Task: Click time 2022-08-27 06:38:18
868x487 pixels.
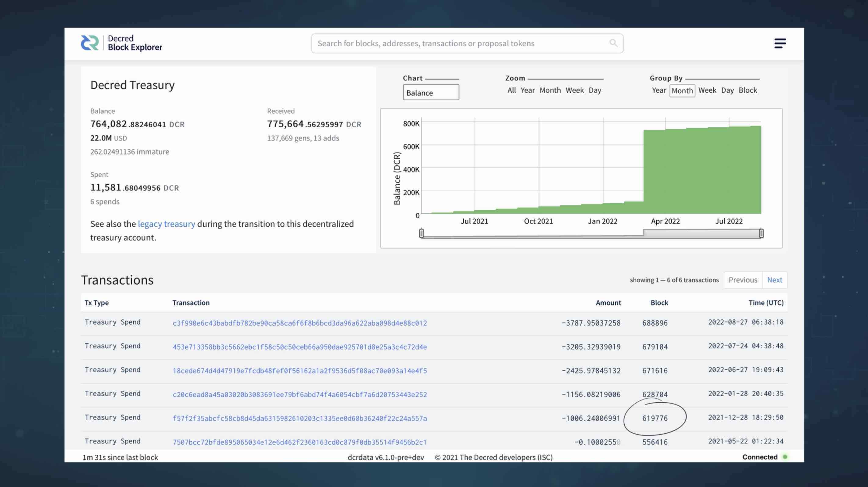Action: (x=746, y=322)
